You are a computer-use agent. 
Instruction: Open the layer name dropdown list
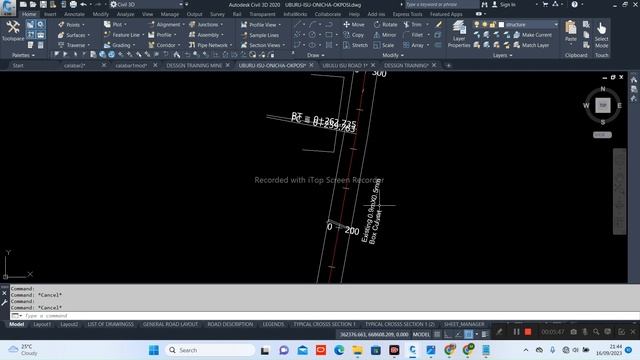point(556,24)
